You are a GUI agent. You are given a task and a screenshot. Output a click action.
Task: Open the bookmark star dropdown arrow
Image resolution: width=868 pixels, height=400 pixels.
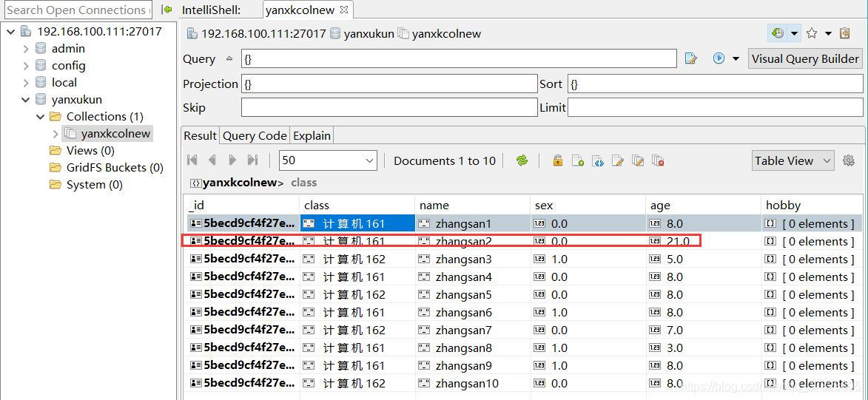coord(828,34)
